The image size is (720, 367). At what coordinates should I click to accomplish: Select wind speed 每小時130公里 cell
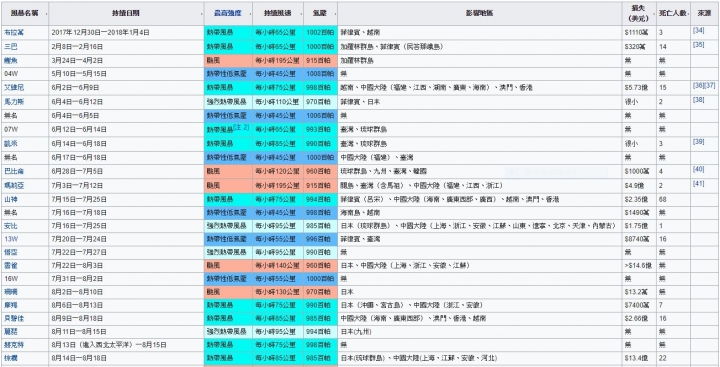(278, 292)
